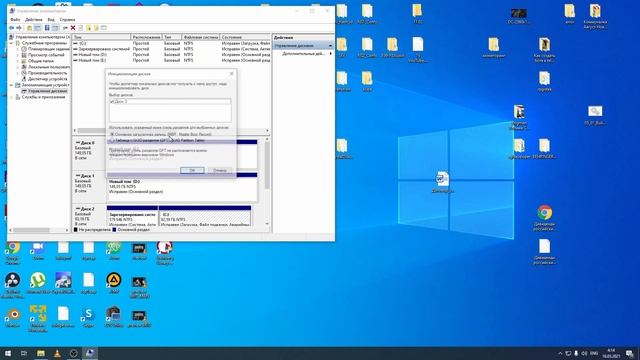Click the Диск 1 label block
The width and height of the screenshot is (640, 360).
point(89,187)
